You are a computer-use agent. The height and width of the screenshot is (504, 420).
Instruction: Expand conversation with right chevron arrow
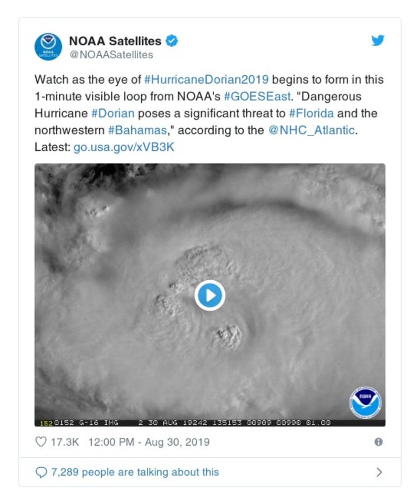tap(379, 472)
